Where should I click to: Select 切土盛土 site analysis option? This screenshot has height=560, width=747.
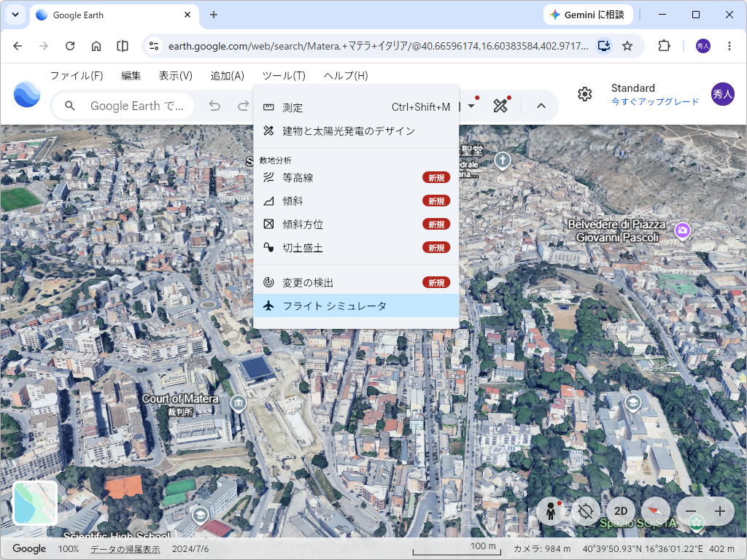[x=356, y=248]
